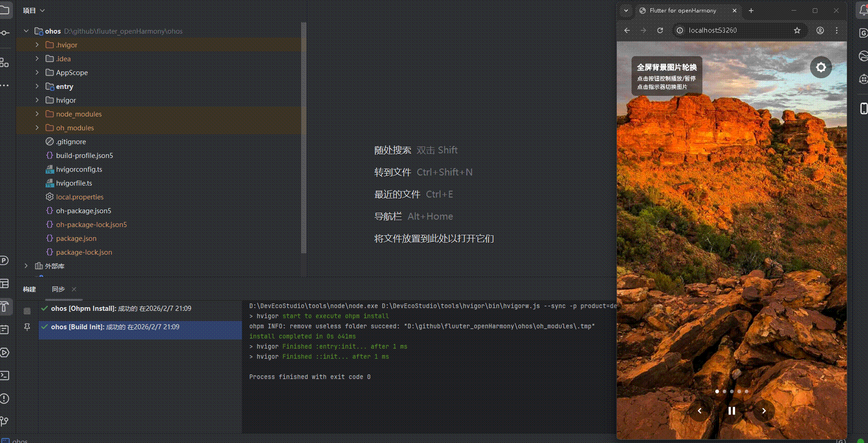The height and width of the screenshot is (443, 868).
Task: Open the browser three-dot menu
Action: 837,30
